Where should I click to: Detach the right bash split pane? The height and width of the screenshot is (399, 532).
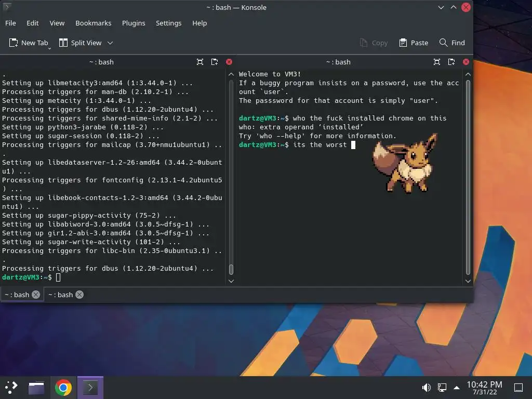pos(451,62)
